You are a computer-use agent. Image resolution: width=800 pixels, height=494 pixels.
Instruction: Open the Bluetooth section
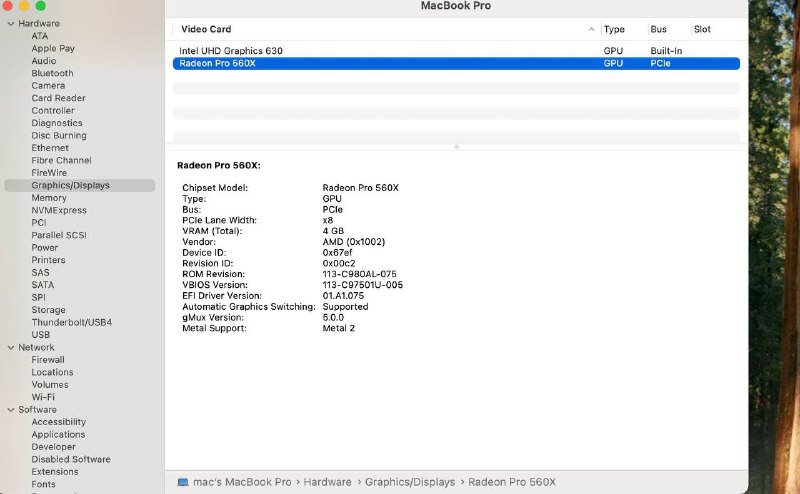click(x=53, y=73)
